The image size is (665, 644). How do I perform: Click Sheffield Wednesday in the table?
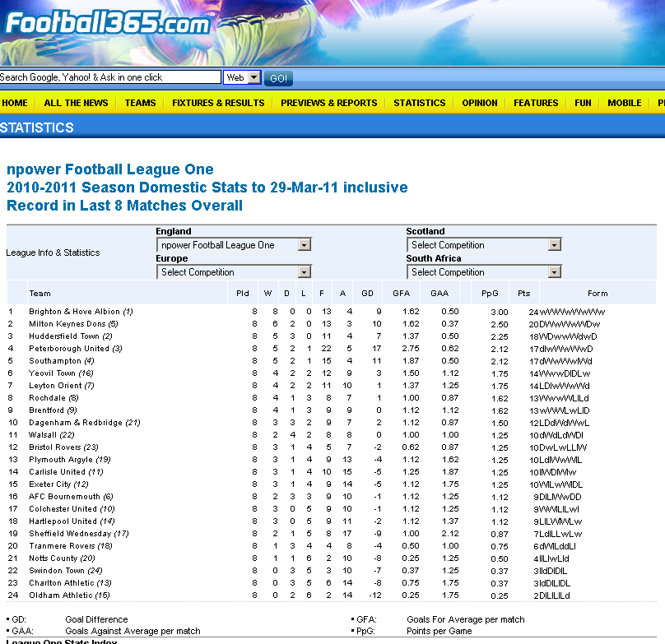pos(70,533)
